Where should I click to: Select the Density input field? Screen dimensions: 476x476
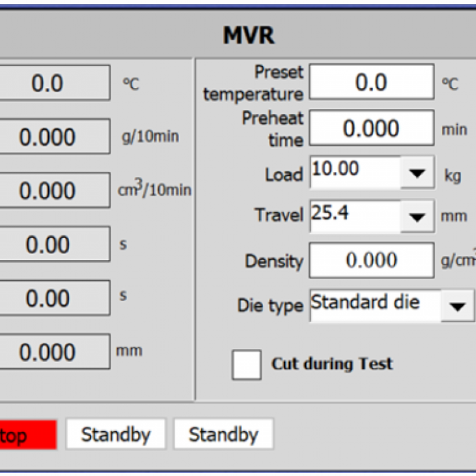pyautogui.click(x=371, y=261)
